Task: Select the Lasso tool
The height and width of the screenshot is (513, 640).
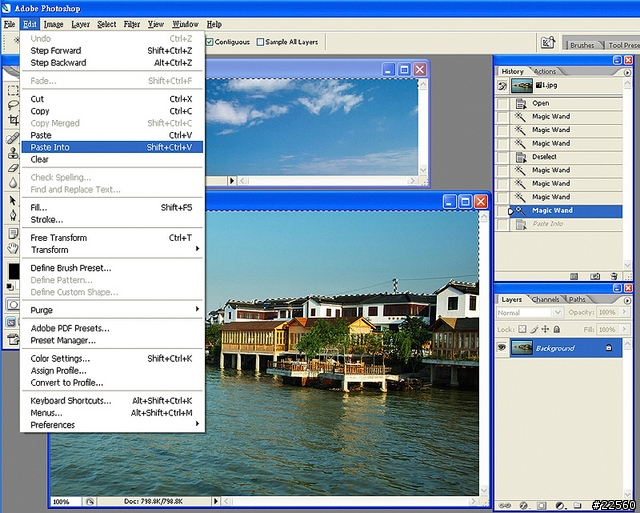Action: click(13, 105)
